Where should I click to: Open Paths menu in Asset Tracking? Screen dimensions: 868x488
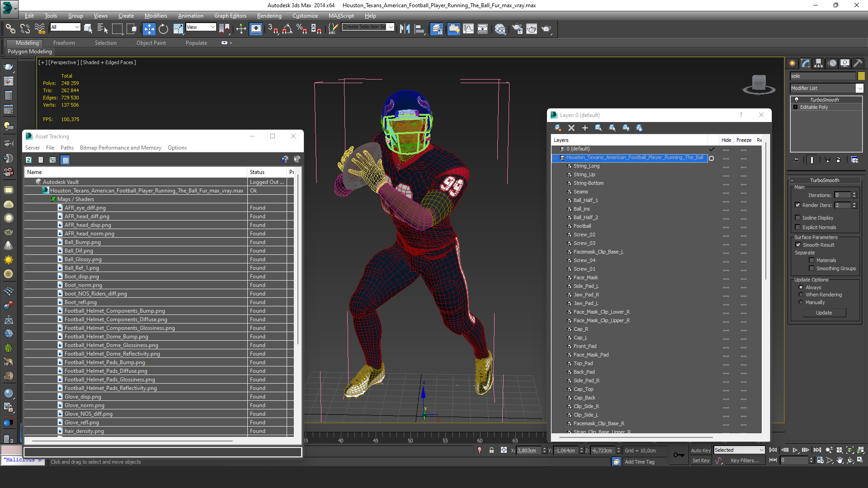click(x=67, y=148)
